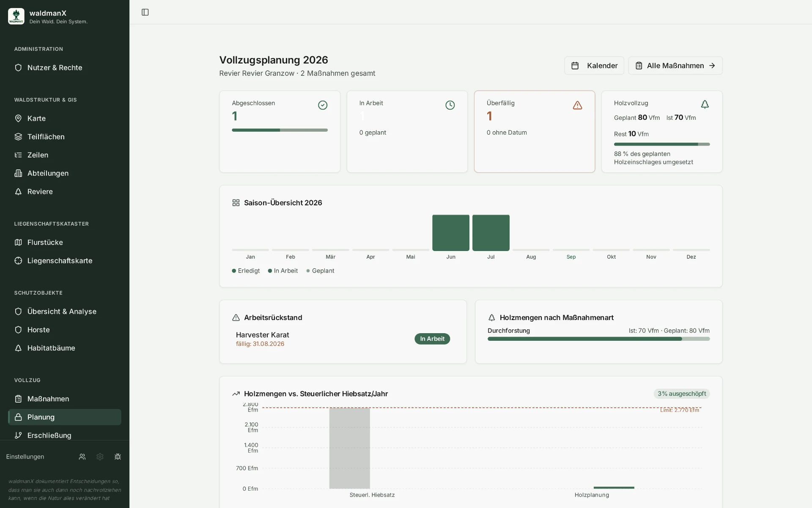
Task: Click the Durchforstung progress bar
Action: tap(598, 339)
